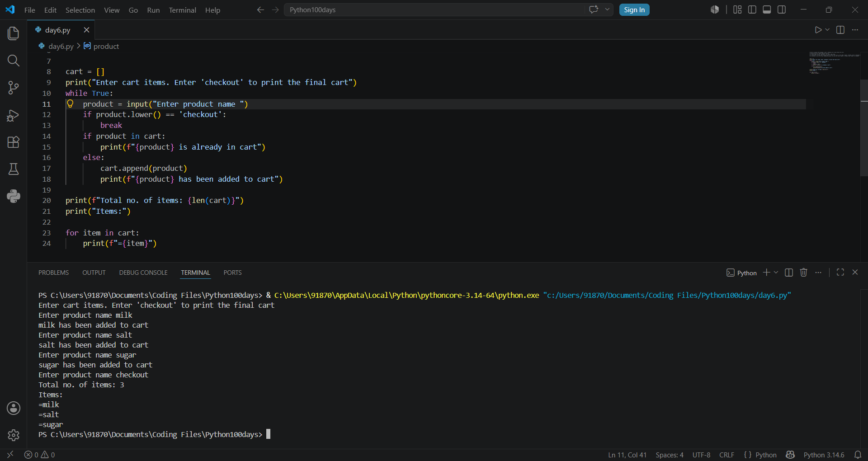Viewport: 868px width, 461px height.
Task: Change indentation via Spaces: 4
Action: (x=670, y=455)
